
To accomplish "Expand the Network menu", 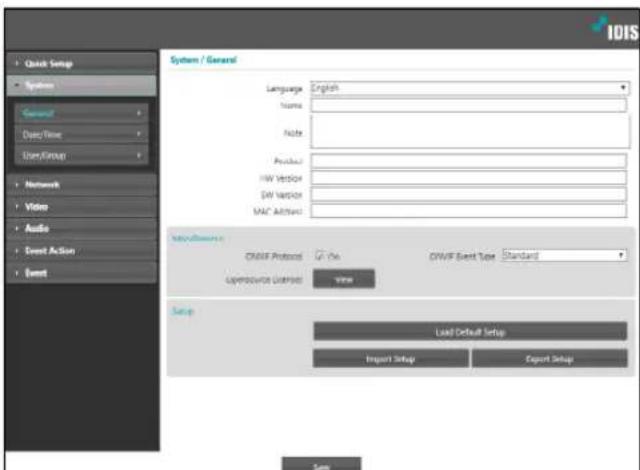I will click(81, 185).
